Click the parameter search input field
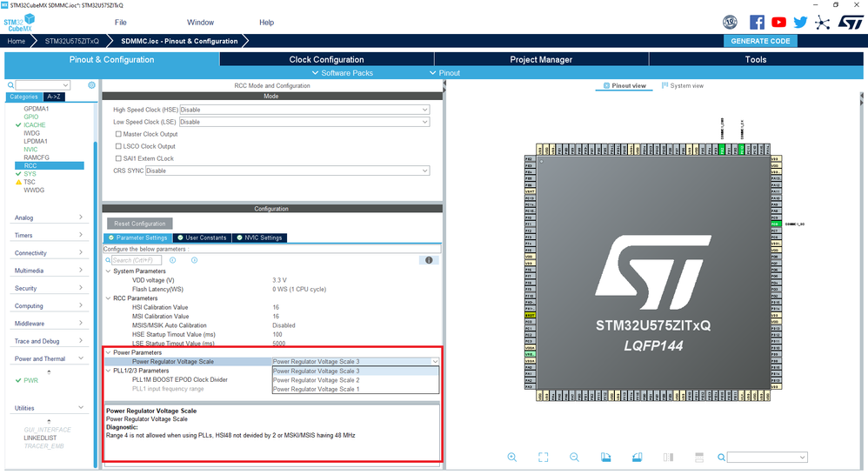Image resolution: width=868 pixels, height=475 pixels. tap(137, 260)
